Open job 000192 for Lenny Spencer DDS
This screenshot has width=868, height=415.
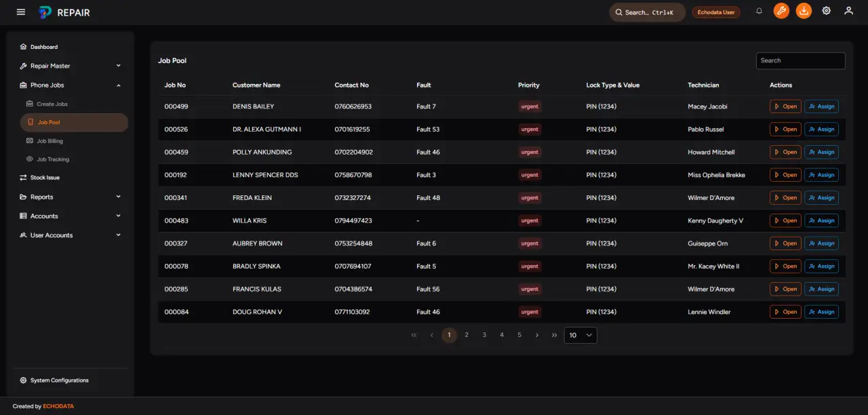(x=785, y=175)
